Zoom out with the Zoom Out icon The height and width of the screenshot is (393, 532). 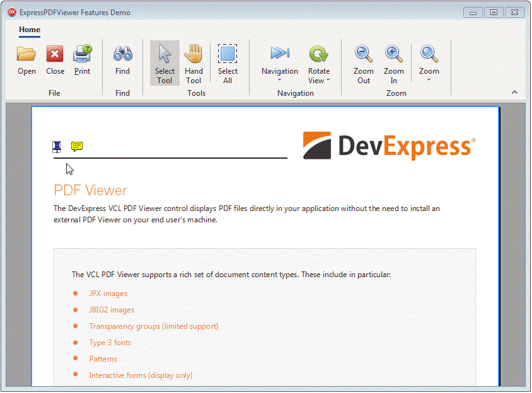(x=364, y=63)
